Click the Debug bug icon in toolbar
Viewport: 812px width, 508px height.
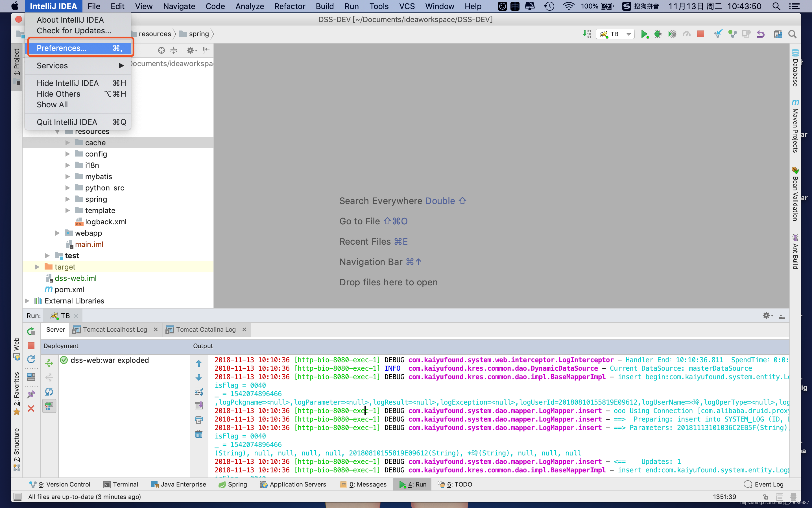click(x=658, y=34)
